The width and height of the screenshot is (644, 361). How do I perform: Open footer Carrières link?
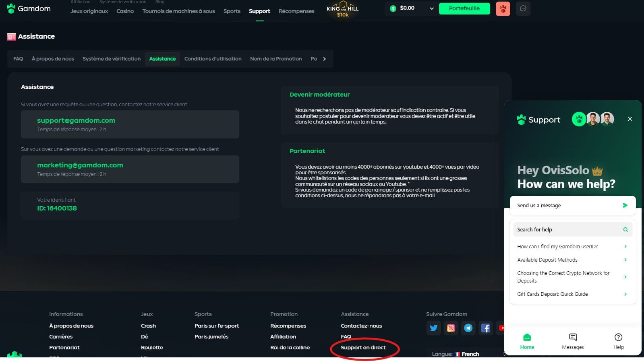click(61, 336)
